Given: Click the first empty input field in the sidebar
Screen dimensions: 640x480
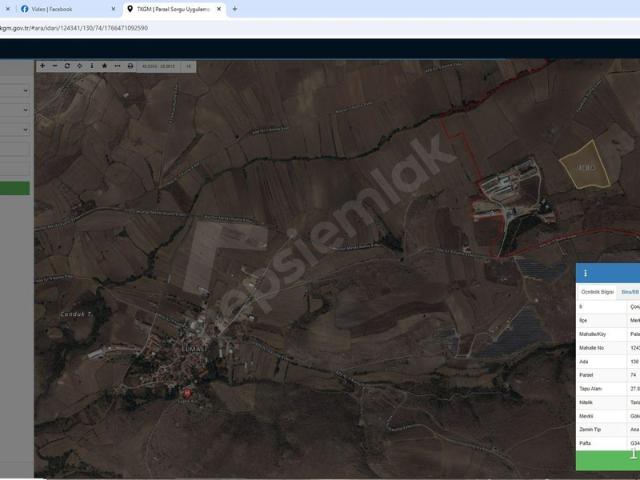Looking at the screenshot, I should [x=15, y=149].
